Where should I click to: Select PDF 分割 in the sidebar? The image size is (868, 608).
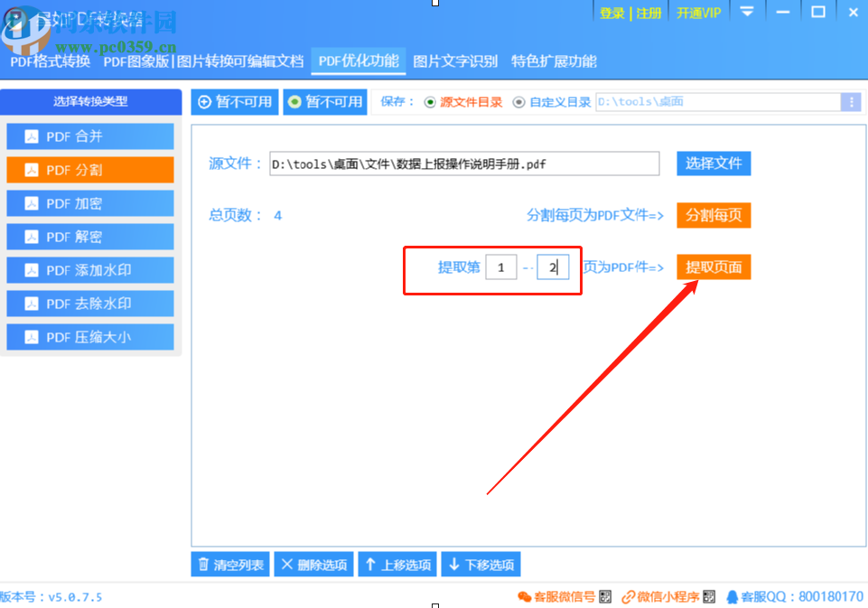(x=90, y=170)
